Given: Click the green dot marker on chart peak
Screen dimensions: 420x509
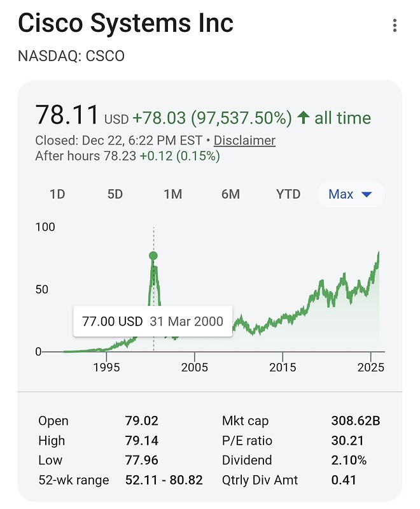Looking at the screenshot, I should click(153, 256).
